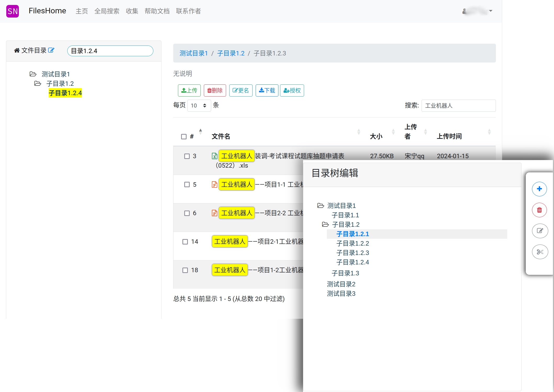Open the 帮助文档 menu item
554x392 pixels.
coord(157,11)
